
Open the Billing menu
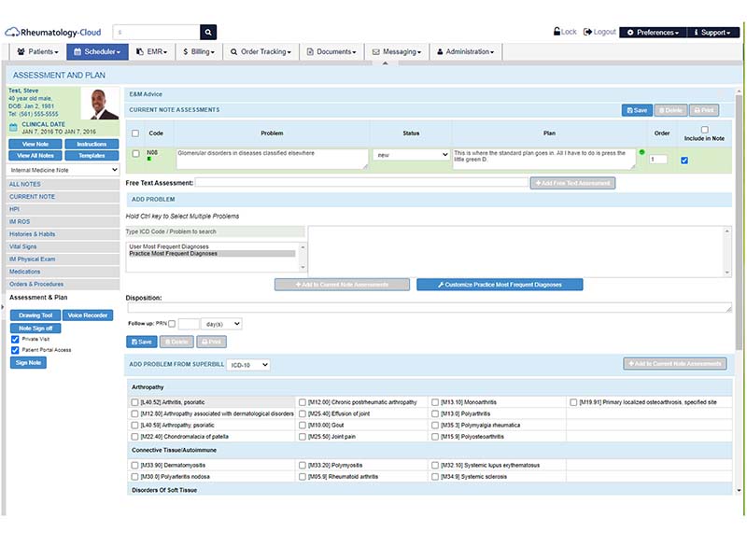(x=199, y=51)
